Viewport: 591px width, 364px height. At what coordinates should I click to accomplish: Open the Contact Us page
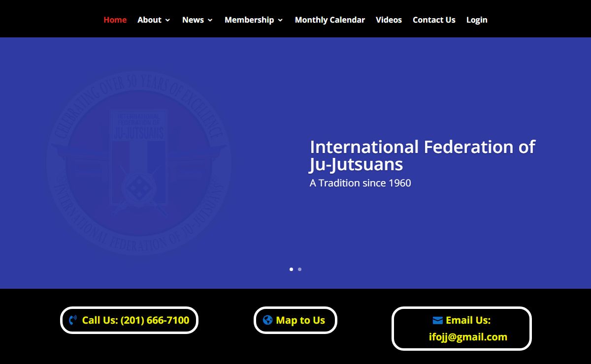[434, 20]
